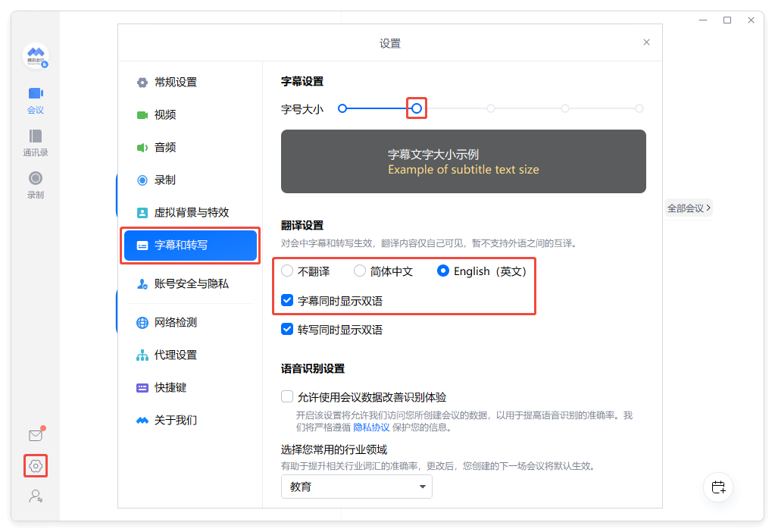Uncheck 转写同时显示双语 checkbox
Viewport: 775px width, 532px height.
point(287,330)
